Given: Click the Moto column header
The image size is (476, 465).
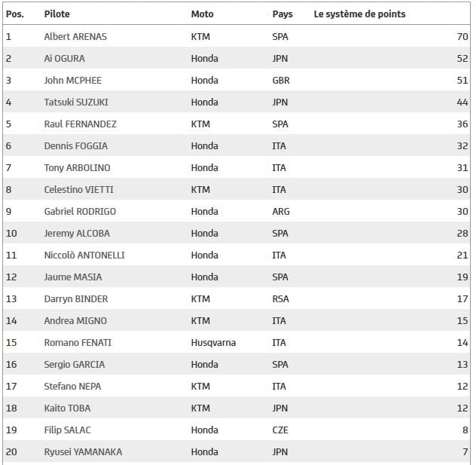Looking at the screenshot, I should point(202,14).
